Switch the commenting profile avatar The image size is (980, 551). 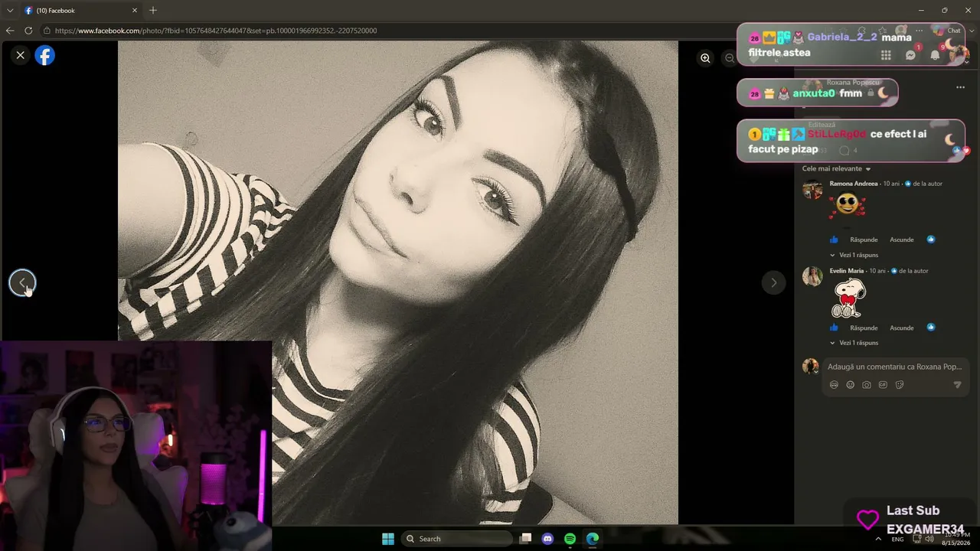pos(810,366)
